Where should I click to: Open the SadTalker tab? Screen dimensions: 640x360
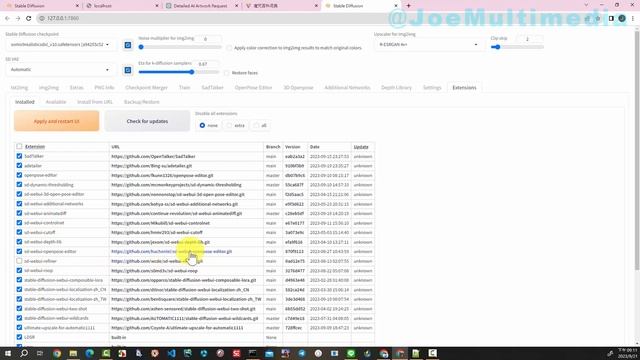(212, 88)
